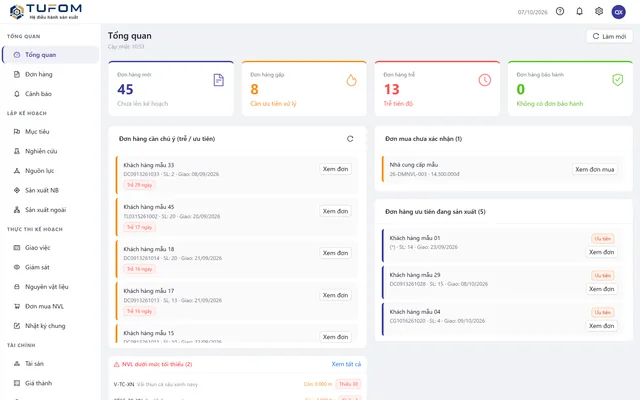Open the notifications bell icon
Screen dimensions: 640x400
point(579,11)
